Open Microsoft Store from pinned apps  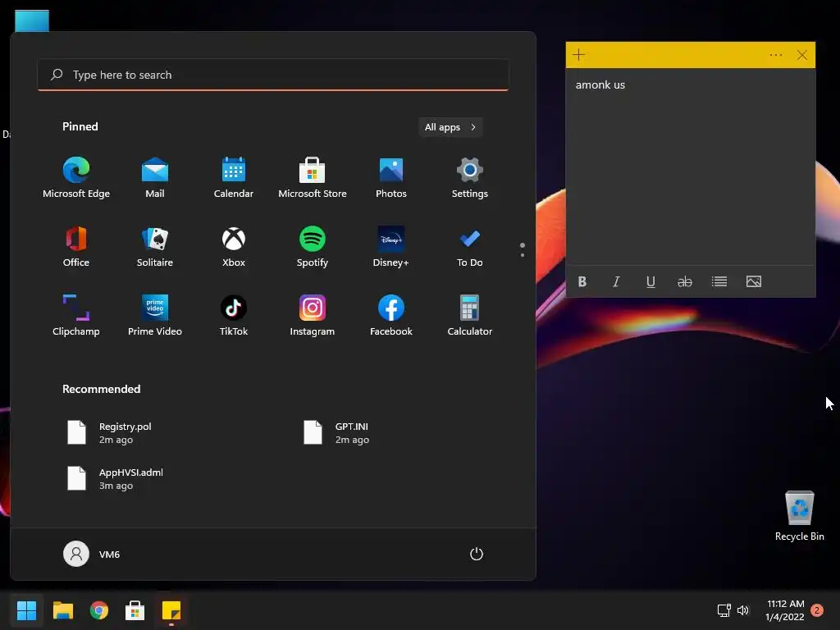tap(313, 178)
